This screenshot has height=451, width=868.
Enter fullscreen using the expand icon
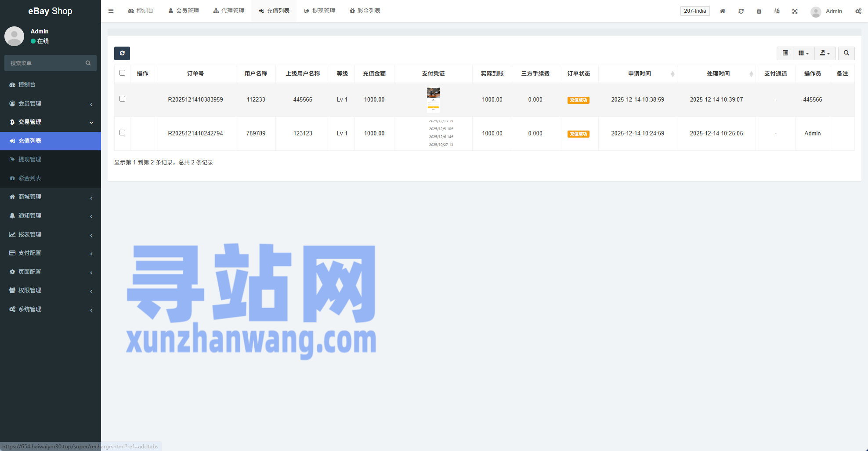coord(795,11)
